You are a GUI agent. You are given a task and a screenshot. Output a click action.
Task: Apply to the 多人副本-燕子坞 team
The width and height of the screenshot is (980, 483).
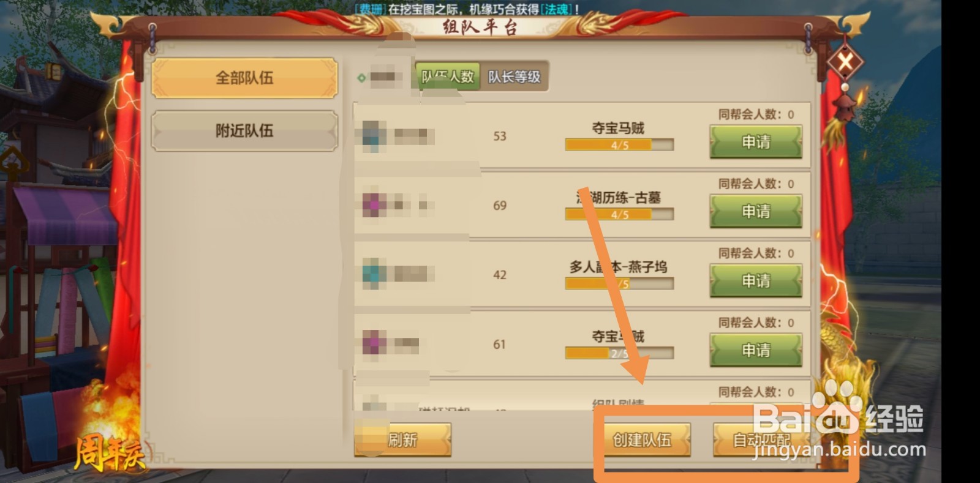tap(756, 281)
